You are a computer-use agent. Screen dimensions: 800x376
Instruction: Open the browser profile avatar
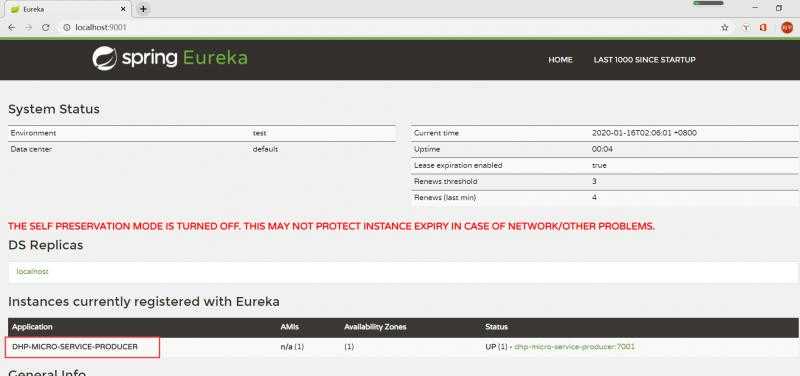coord(787,28)
